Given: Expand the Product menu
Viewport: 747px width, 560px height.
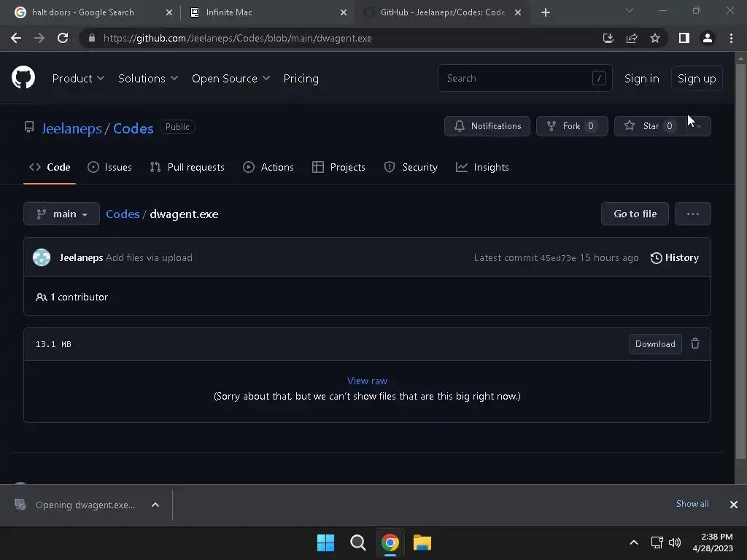Looking at the screenshot, I should click(x=78, y=78).
